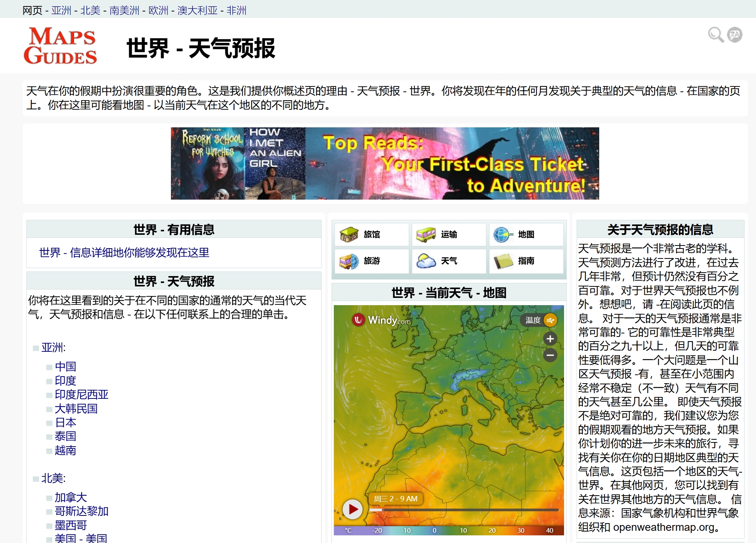
Task: Select the 天气 (weather) cloud icon
Action: [x=426, y=261]
